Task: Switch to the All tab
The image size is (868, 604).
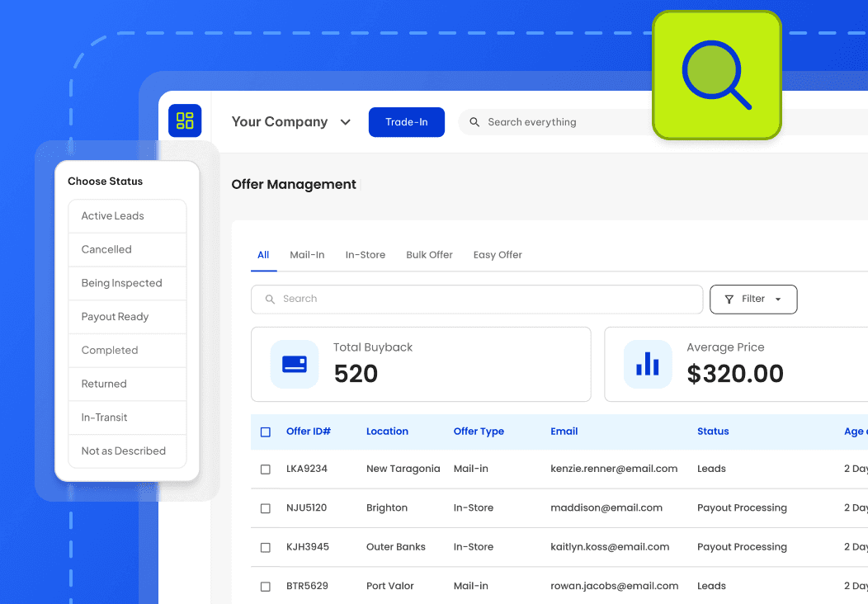Action: click(263, 255)
